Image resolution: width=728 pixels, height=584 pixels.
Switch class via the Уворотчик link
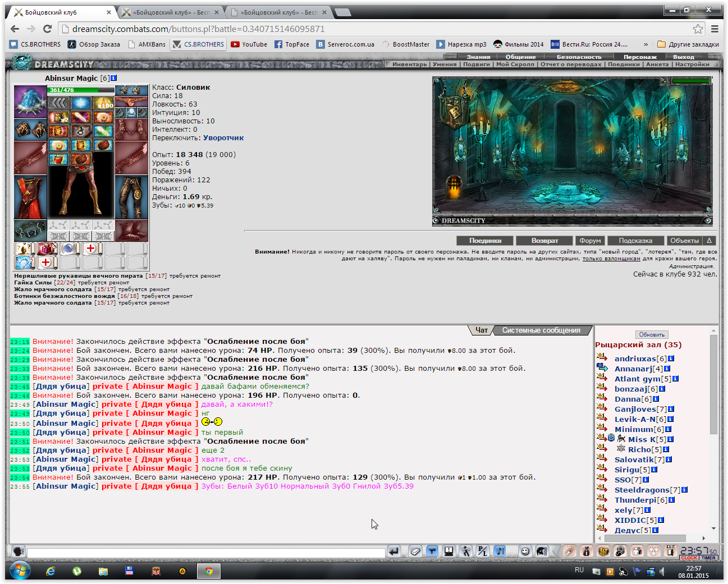coord(223,137)
